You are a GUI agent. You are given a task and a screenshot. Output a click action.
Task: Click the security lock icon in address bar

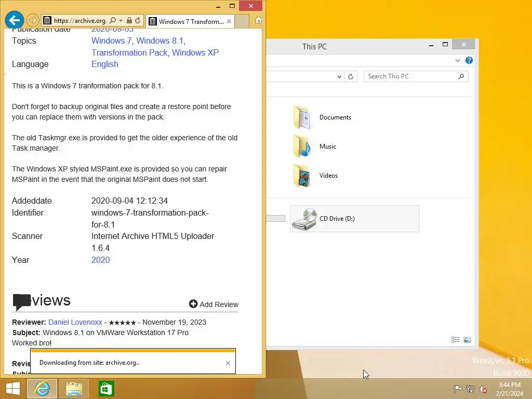(x=129, y=21)
